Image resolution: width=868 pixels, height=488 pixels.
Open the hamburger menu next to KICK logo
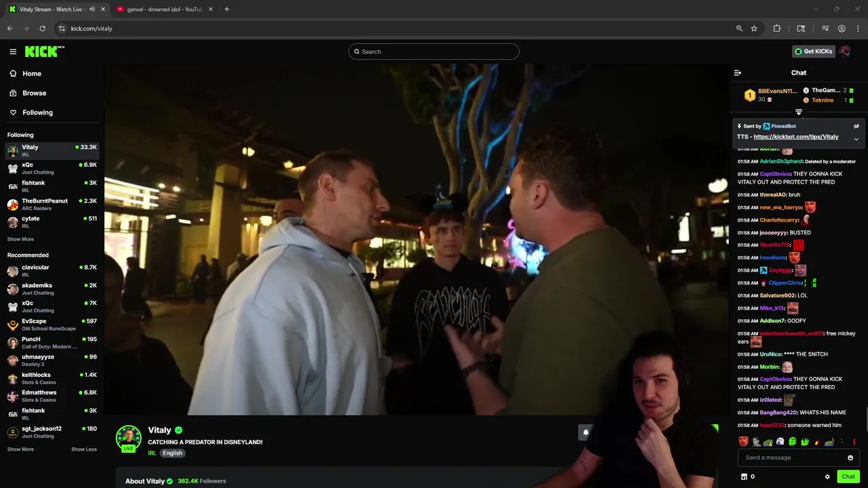pos(13,52)
